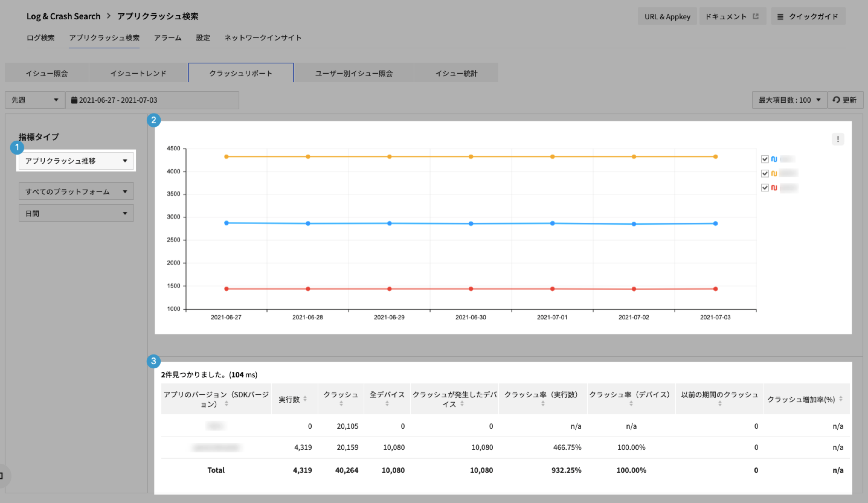Sort by クラッシュ column sort arrows
This screenshot has height=503, width=868.
pyautogui.click(x=341, y=403)
